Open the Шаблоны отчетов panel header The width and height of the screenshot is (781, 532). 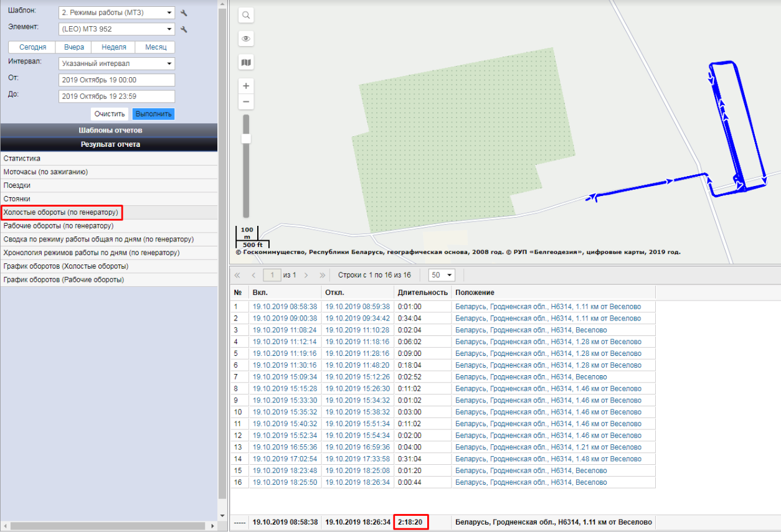pyautogui.click(x=109, y=131)
